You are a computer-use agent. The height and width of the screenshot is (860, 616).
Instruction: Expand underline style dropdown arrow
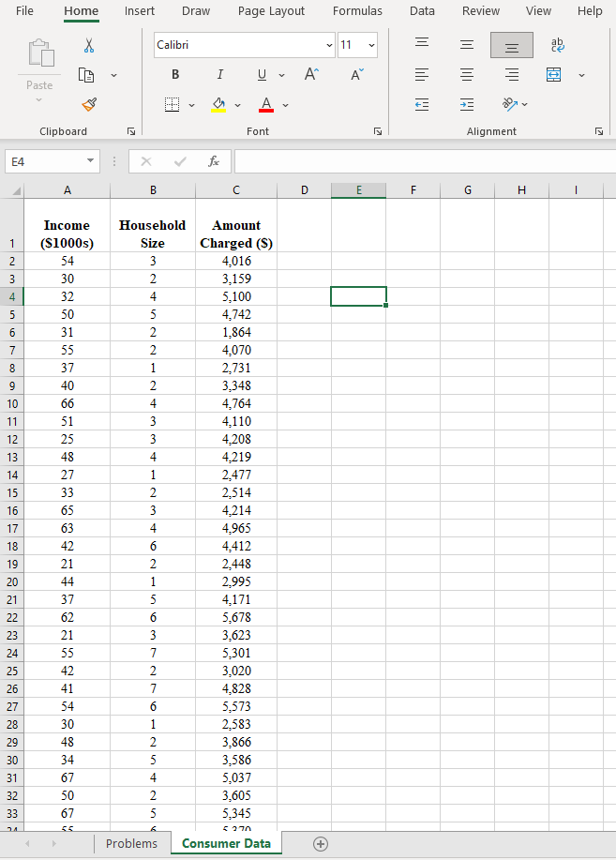(282, 75)
